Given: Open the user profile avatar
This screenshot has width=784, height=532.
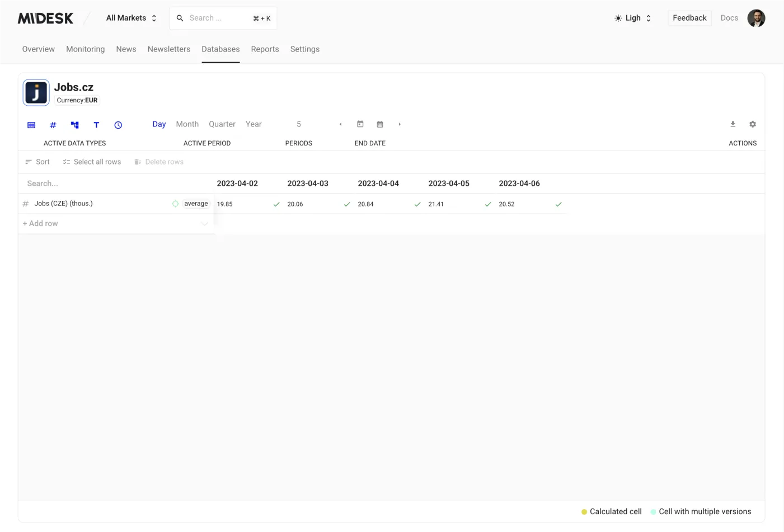Looking at the screenshot, I should pyautogui.click(x=756, y=18).
